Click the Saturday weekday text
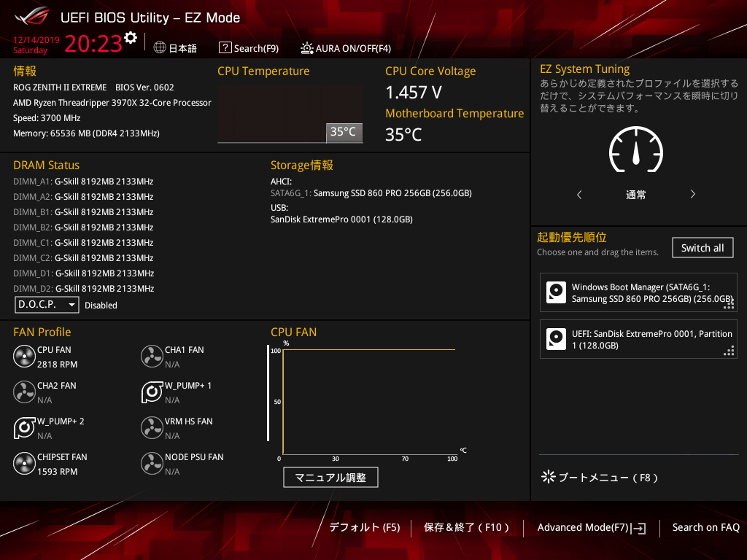The height and width of the screenshot is (560, 747). [30, 50]
